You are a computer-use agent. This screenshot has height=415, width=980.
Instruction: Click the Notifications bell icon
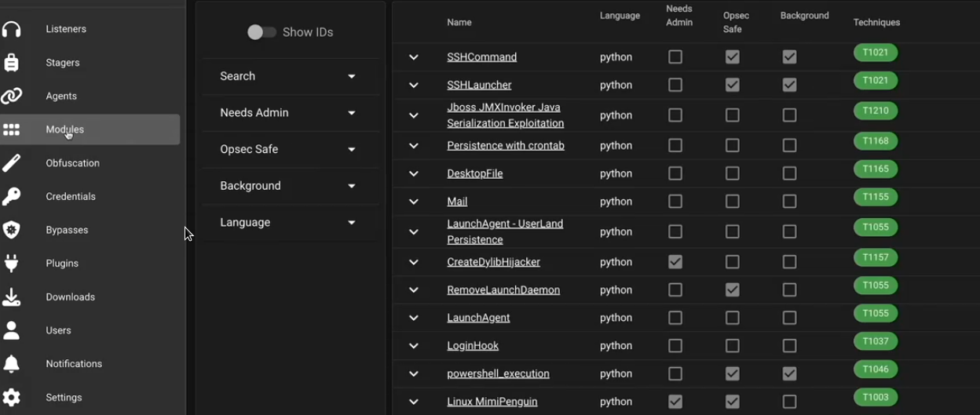(11, 364)
